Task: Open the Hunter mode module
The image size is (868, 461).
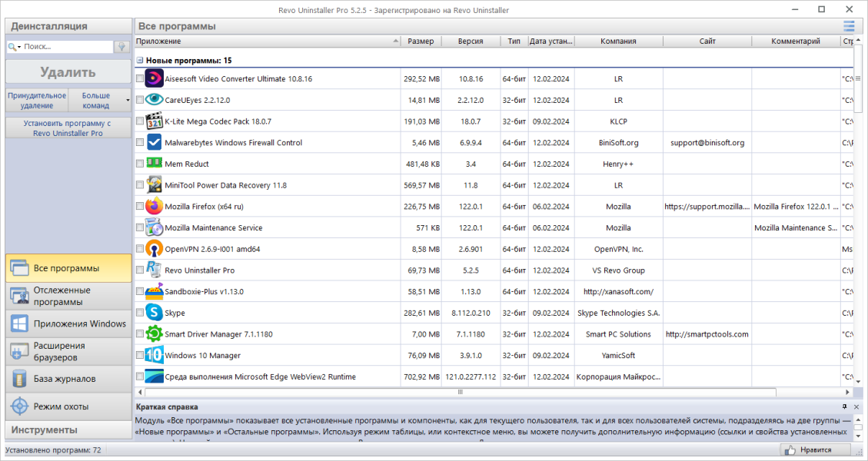Action: (x=68, y=406)
